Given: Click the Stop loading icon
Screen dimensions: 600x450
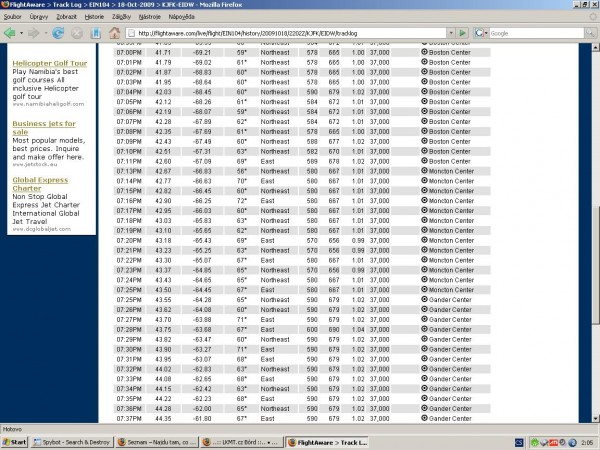Looking at the screenshot, I should pyautogui.click(x=77, y=33).
